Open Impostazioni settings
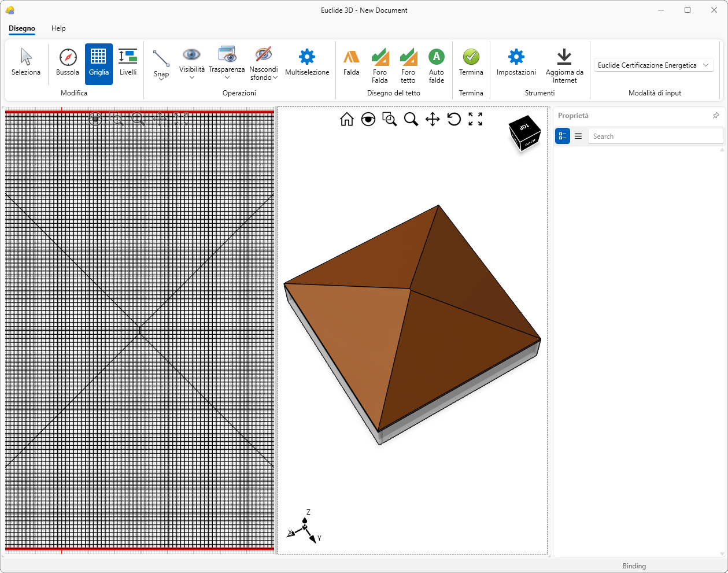Image resolution: width=728 pixels, height=573 pixels. pyautogui.click(x=516, y=63)
